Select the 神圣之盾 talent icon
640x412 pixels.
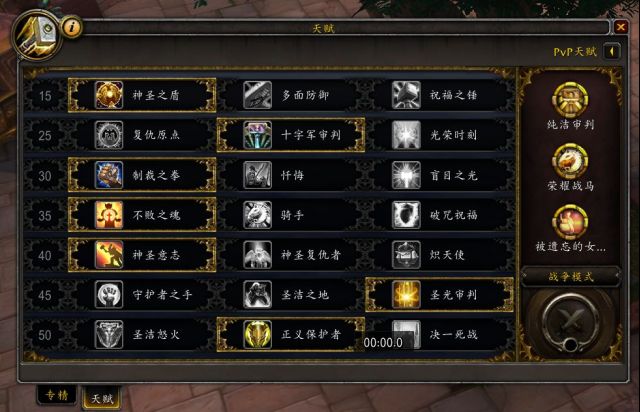109,95
